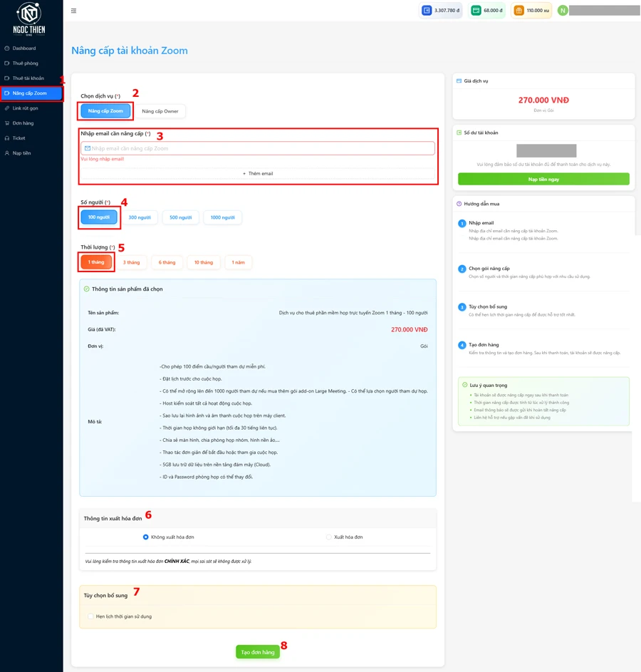Enable Hẹn lịch thời gian sử dụng checkbox
Image resolution: width=641 pixels, height=672 pixels.
tap(90, 616)
